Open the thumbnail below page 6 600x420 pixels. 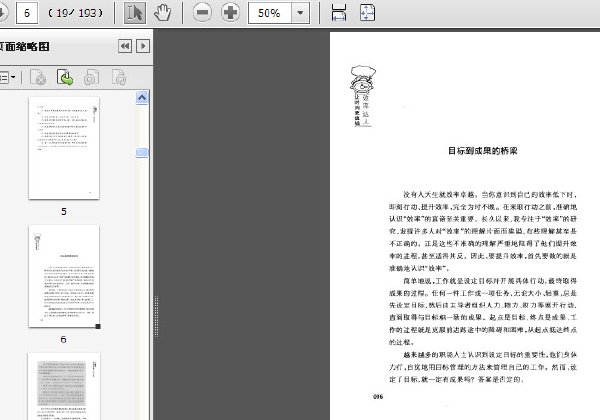pos(64,386)
